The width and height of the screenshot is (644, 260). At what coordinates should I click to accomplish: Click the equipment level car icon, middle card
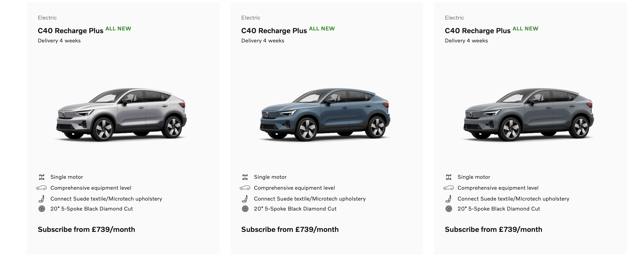pos(245,188)
